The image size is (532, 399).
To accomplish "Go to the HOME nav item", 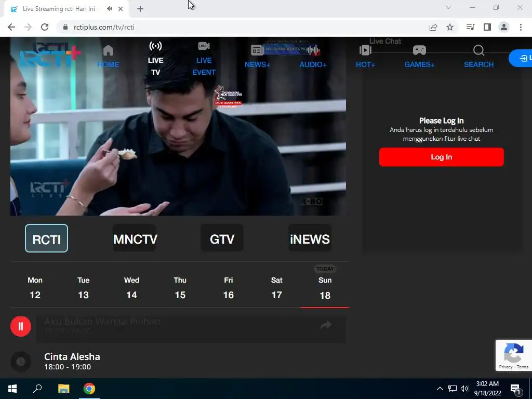I will 108,57.
